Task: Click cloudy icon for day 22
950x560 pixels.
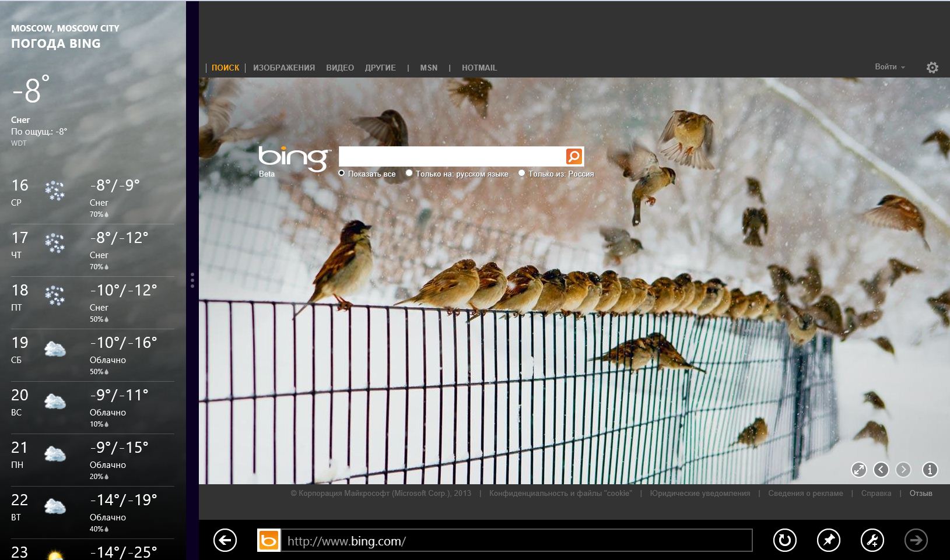Action: [55, 506]
